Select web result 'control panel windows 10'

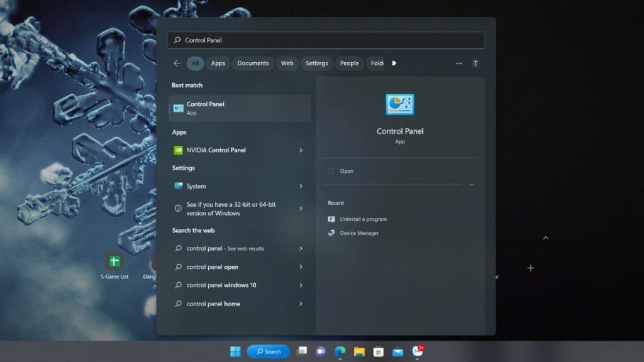(x=221, y=285)
